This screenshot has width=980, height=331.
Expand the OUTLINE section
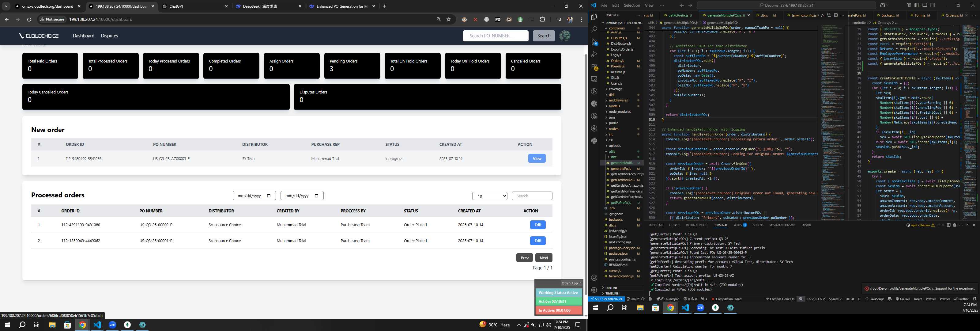(611, 288)
